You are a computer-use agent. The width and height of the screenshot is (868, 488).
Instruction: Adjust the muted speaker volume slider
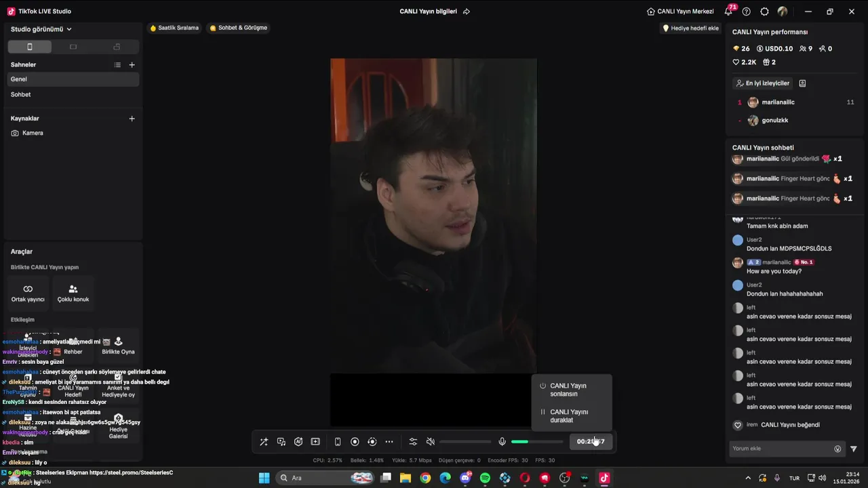tap(465, 442)
